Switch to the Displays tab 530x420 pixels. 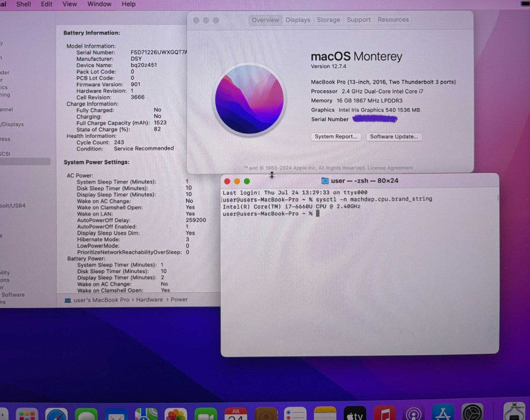[x=297, y=20]
